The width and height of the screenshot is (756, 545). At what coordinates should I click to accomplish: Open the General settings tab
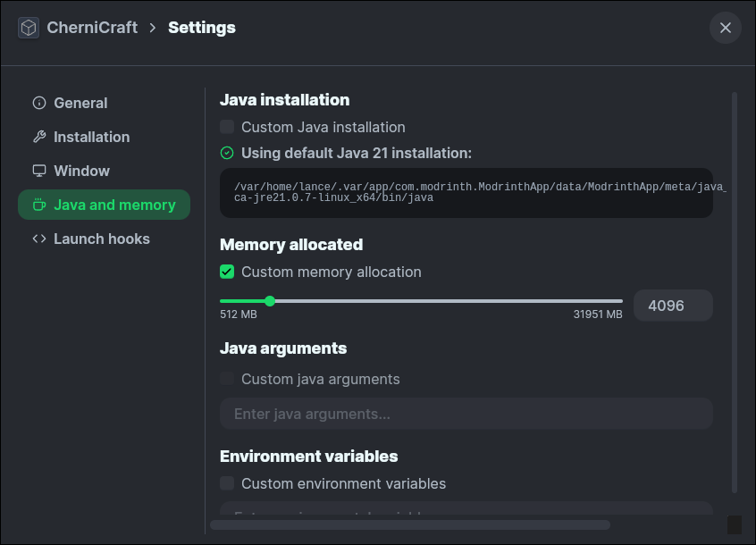point(80,103)
